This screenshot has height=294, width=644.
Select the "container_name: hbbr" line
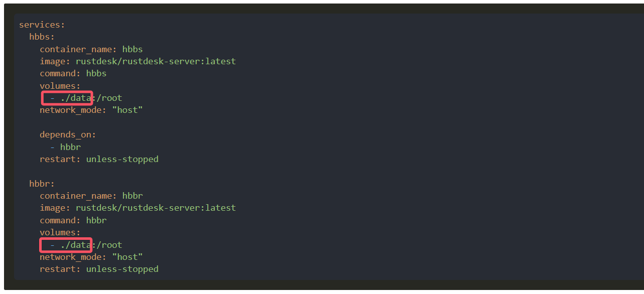[91, 196]
